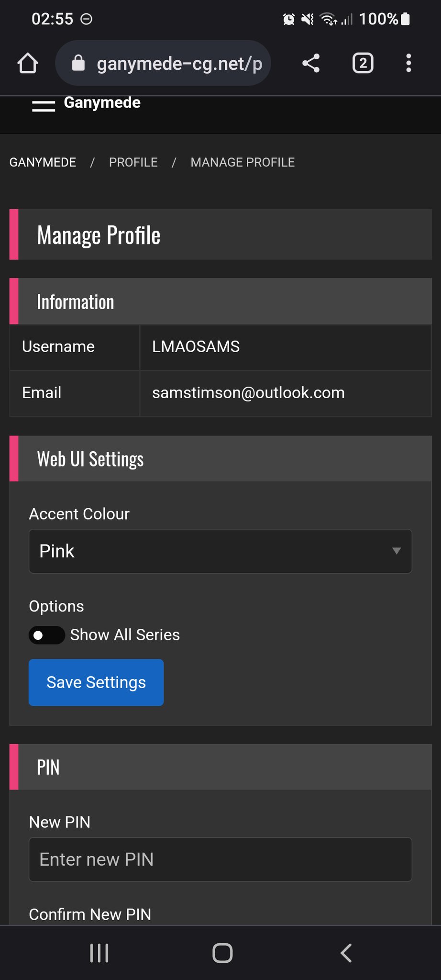Select the MANAGE PROFILE breadcrumb
Screen dimensions: 441x980
(x=243, y=163)
